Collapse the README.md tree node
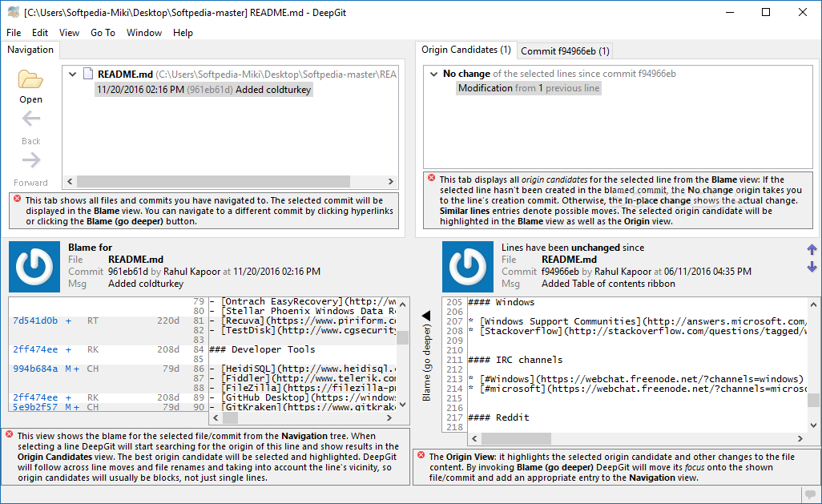This screenshot has width=822, height=504. tap(72, 75)
